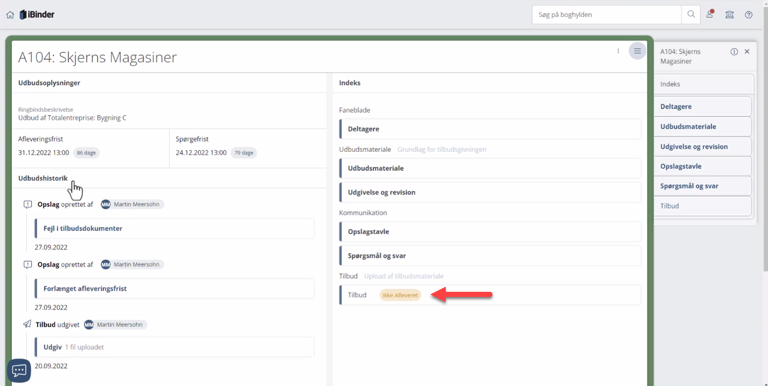Select Opslagstavle in side panel
Image resolution: width=768 pixels, height=386 pixels.
point(703,166)
